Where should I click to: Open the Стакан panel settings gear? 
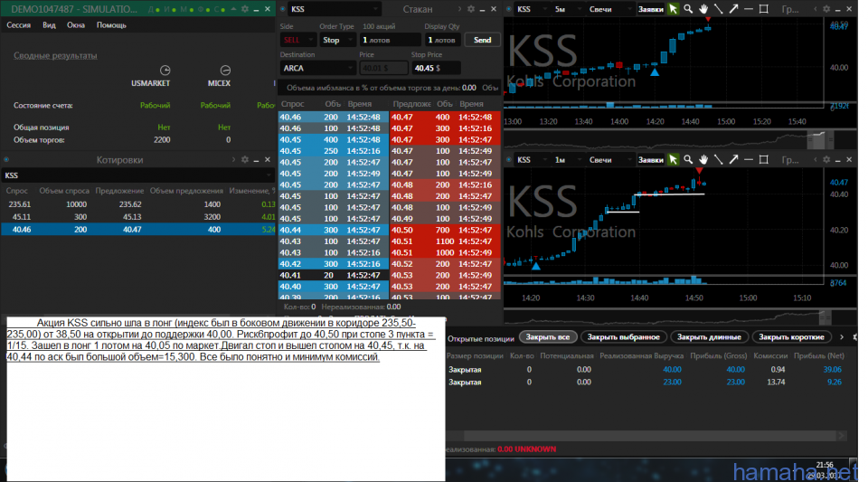[470, 9]
